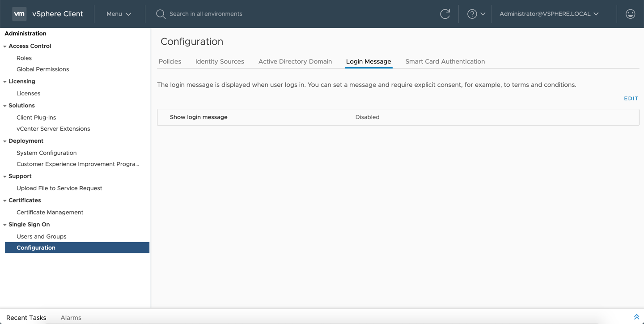The image size is (644, 324).
Task: Collapse the Access Control section
Action: pyautogui.click(x=4, y=46)
